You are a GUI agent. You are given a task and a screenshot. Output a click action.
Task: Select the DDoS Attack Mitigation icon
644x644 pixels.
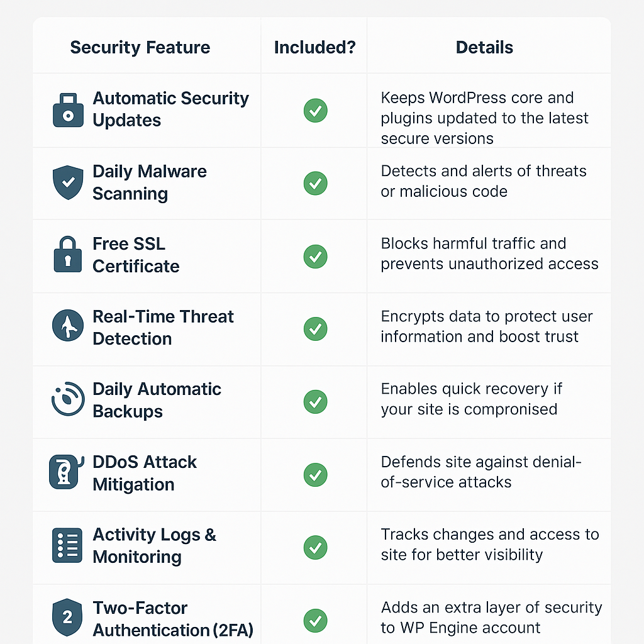[x=67, y=472]
